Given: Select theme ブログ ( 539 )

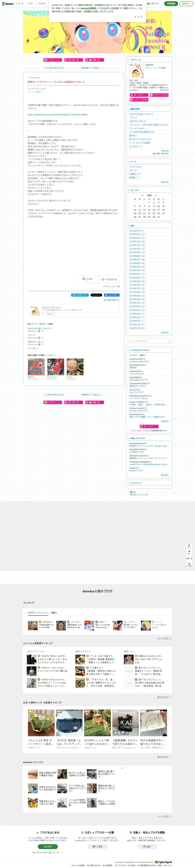Looking at the screenshot, I should click(135, 167).
